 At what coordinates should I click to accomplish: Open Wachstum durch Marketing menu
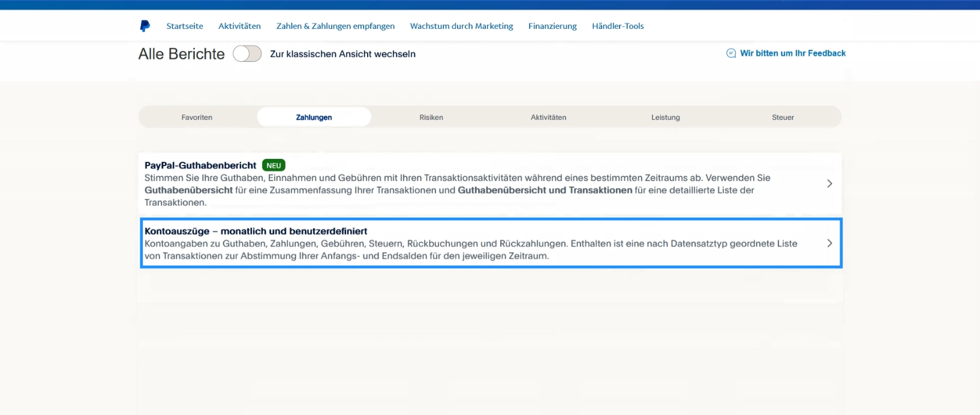[461, 26]
